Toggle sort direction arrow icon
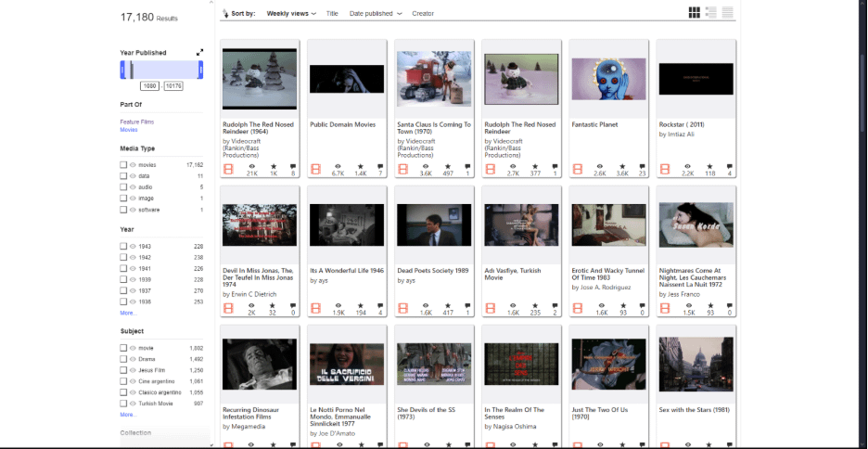Image resolution: width=868 pixels, height=449 pixels. 225,13
